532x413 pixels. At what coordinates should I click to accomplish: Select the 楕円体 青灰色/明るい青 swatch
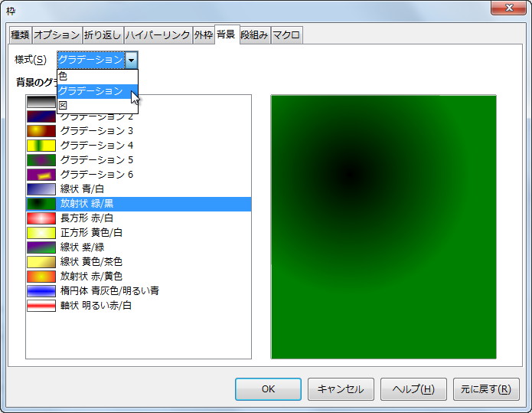41,291
